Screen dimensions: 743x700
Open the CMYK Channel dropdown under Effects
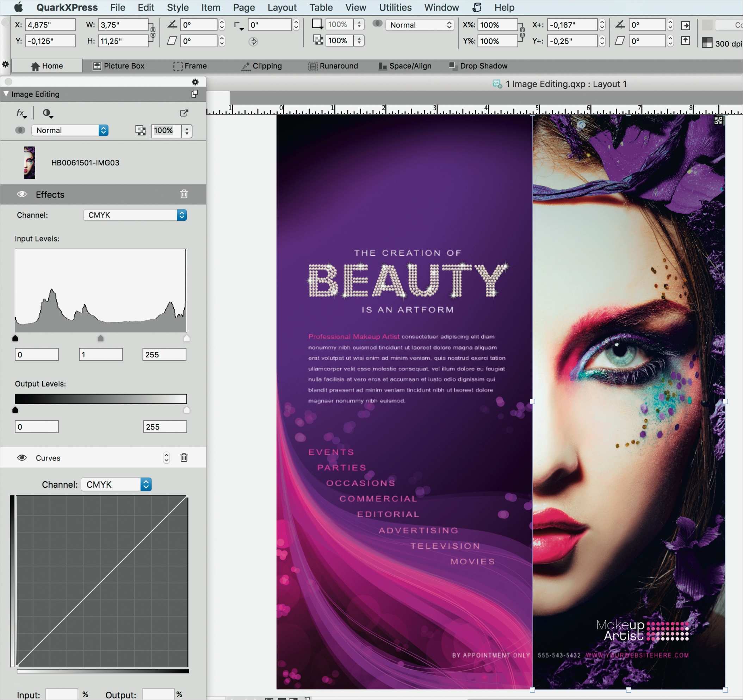point(135,215)
